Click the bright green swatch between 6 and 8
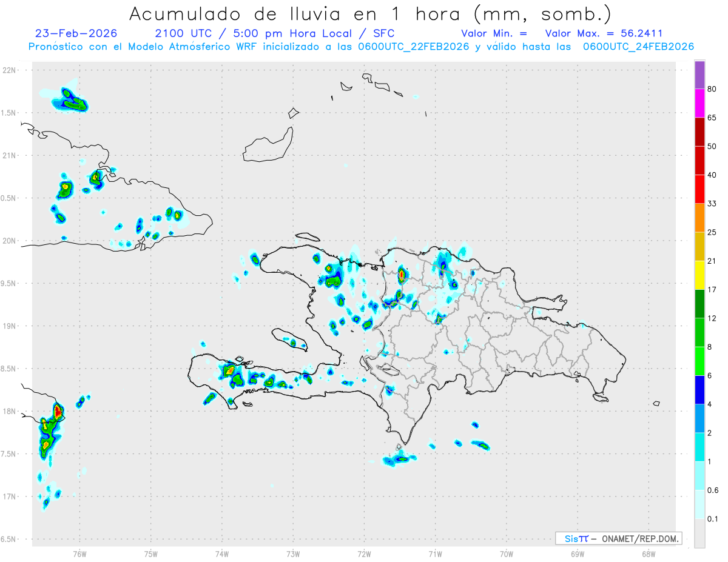Viewport: 728px width, 562px height. tap(699, 361)
